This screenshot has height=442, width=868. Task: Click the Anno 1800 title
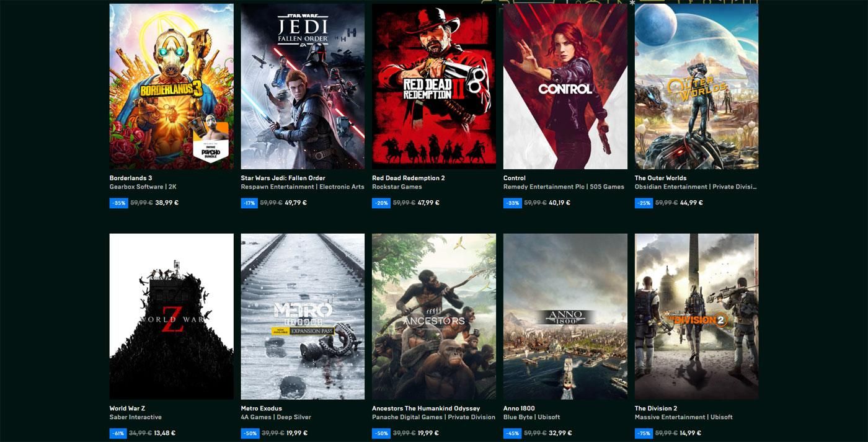[520, 409]
